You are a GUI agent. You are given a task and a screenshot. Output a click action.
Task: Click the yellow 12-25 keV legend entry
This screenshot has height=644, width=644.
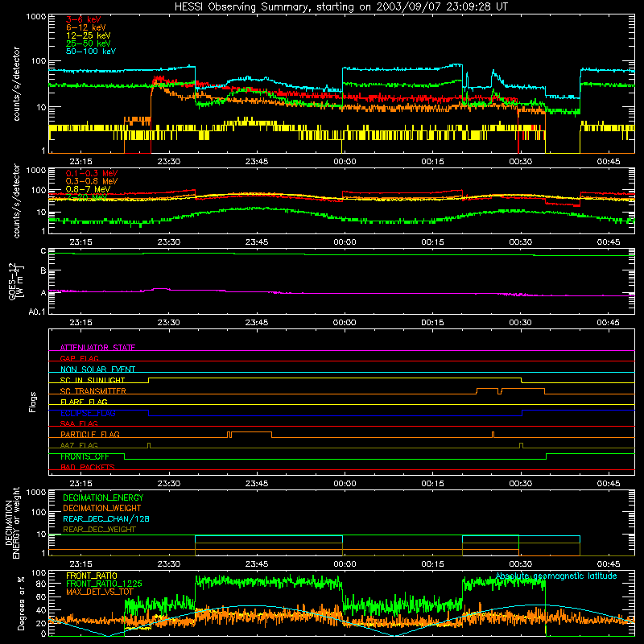(x=89, y=35)
